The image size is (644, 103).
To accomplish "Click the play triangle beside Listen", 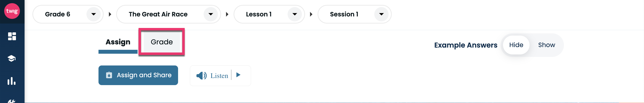I will coord(238,75).
